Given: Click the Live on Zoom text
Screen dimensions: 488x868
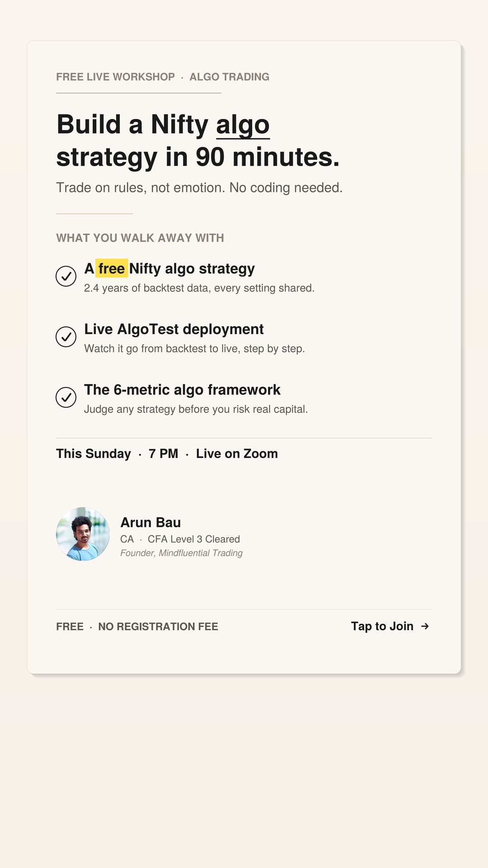Looking at the screenshot, I should 237,453.
